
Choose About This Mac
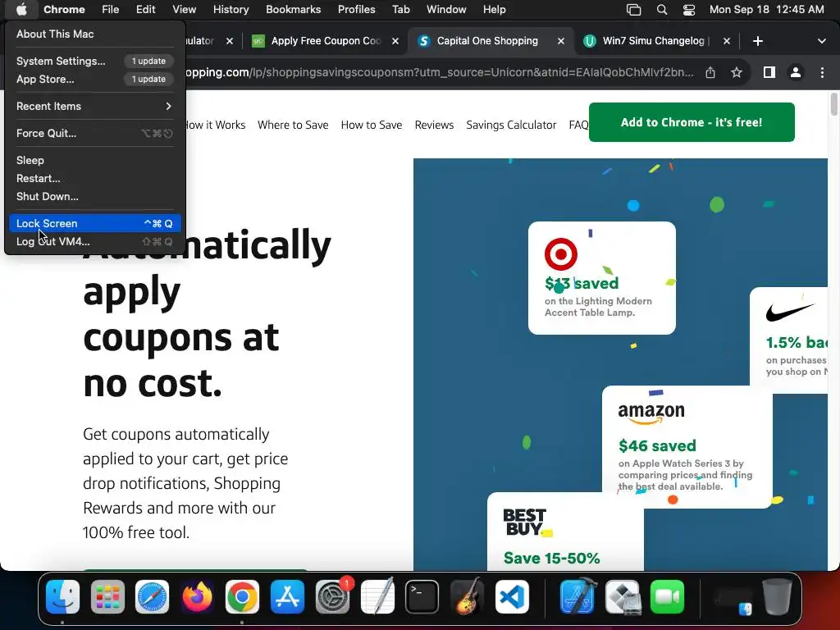click(95, 34)
